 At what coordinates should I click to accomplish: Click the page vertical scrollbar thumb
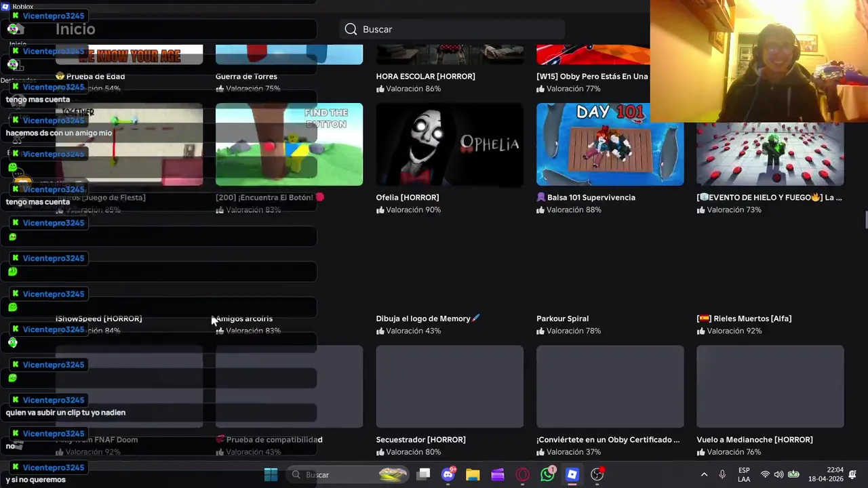[x=865, y=221]
